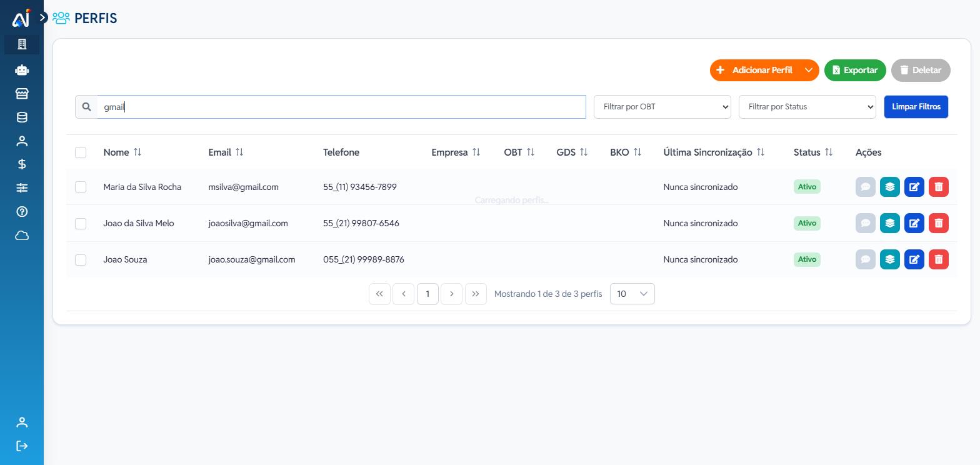Click the AI logo in the sidebar
980x465 pixels.
point(21,18)
